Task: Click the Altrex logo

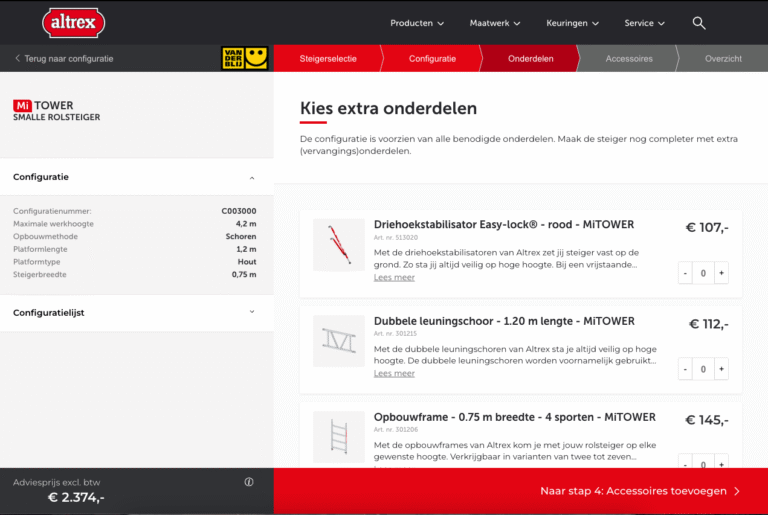Action: 73,23
